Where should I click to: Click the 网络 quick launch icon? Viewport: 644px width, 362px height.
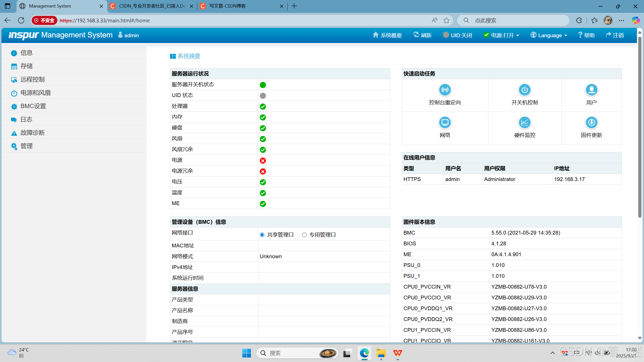tap(445, 123)
